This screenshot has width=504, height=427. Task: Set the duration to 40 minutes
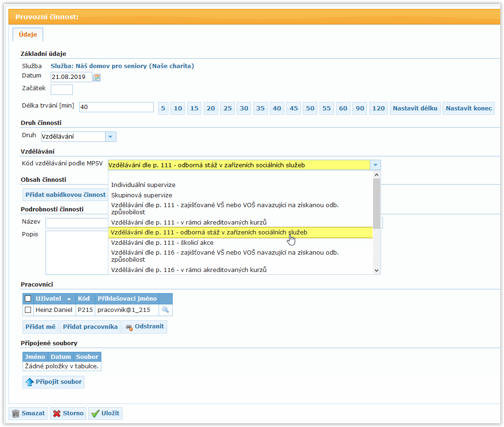(277, 109)
